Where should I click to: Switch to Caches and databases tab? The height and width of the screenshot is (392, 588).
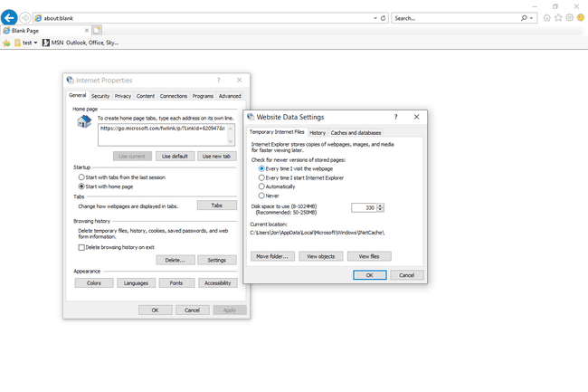click(356, 133)
